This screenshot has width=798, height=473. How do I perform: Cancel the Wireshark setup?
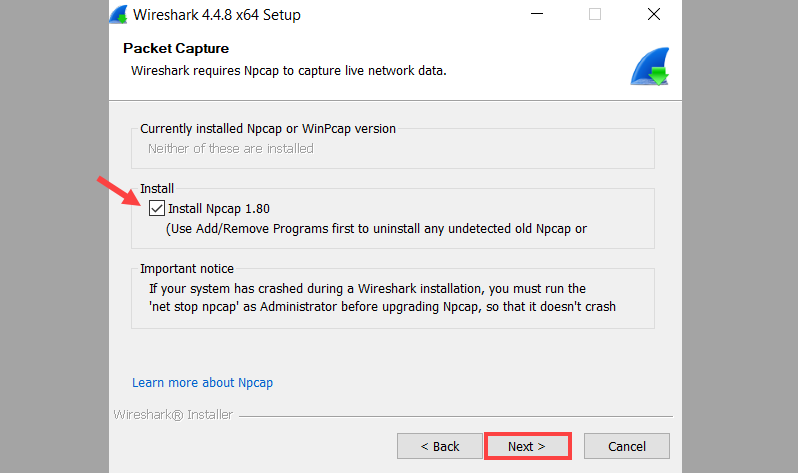pos(626,447)
